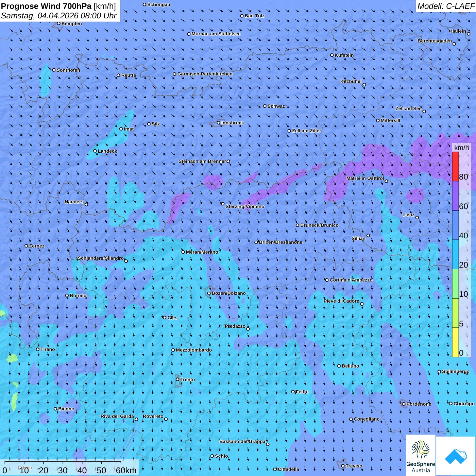
Task: Click the Cles location dot
Action: click(x=165, y=318)
